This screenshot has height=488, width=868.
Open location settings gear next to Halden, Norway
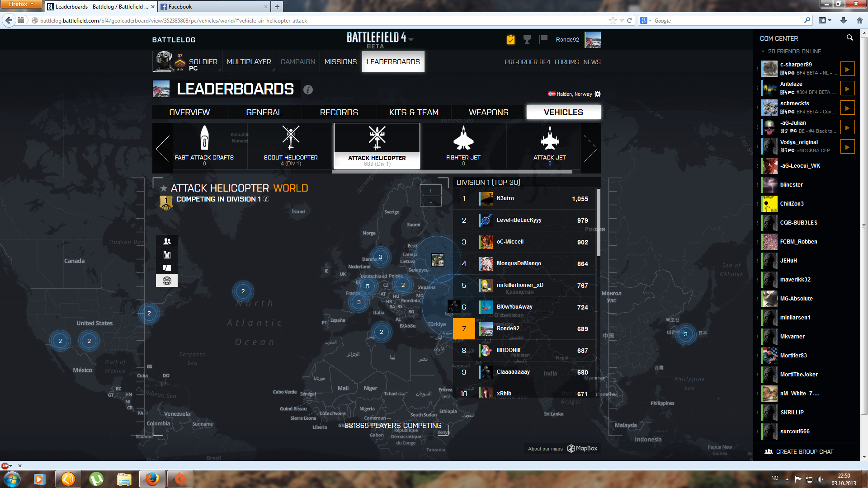tap(598, 94)
